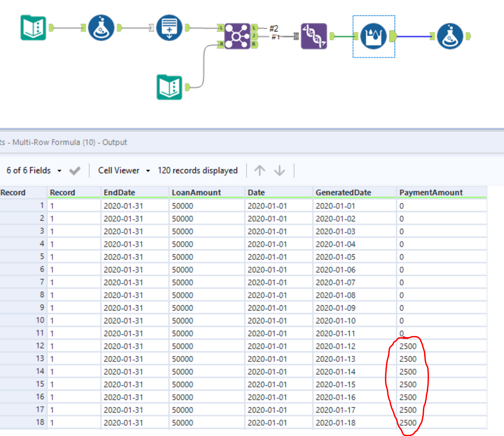The height and width of the screenshot is (436, 504).
Task: Select the Generate Rows tool
Action: [169, 28]
